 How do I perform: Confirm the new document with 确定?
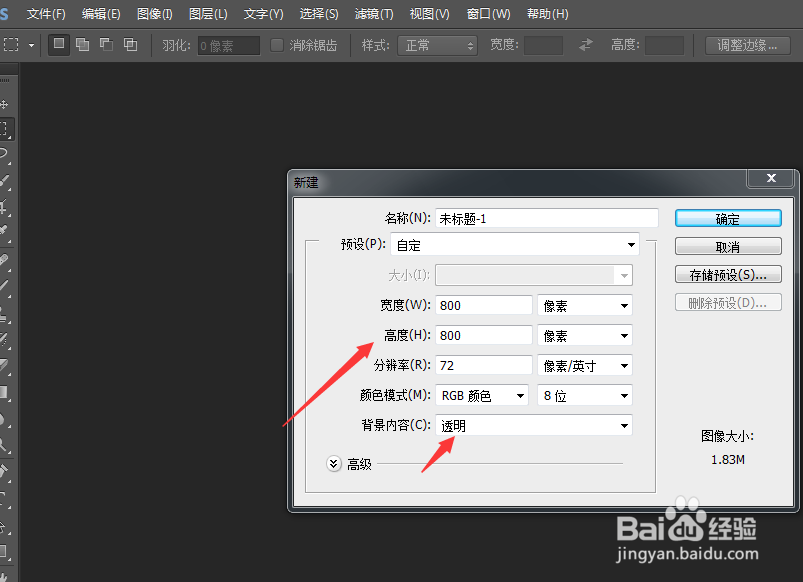727,217
